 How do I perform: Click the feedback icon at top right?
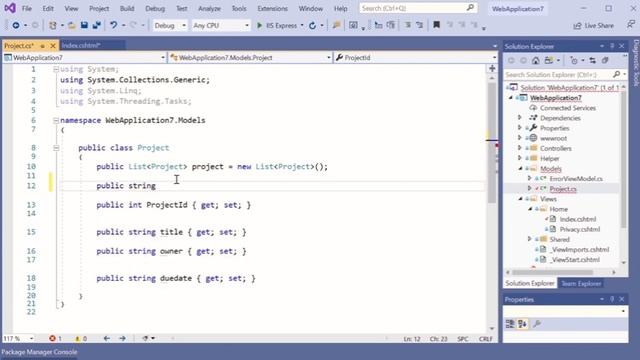[631, 25]
